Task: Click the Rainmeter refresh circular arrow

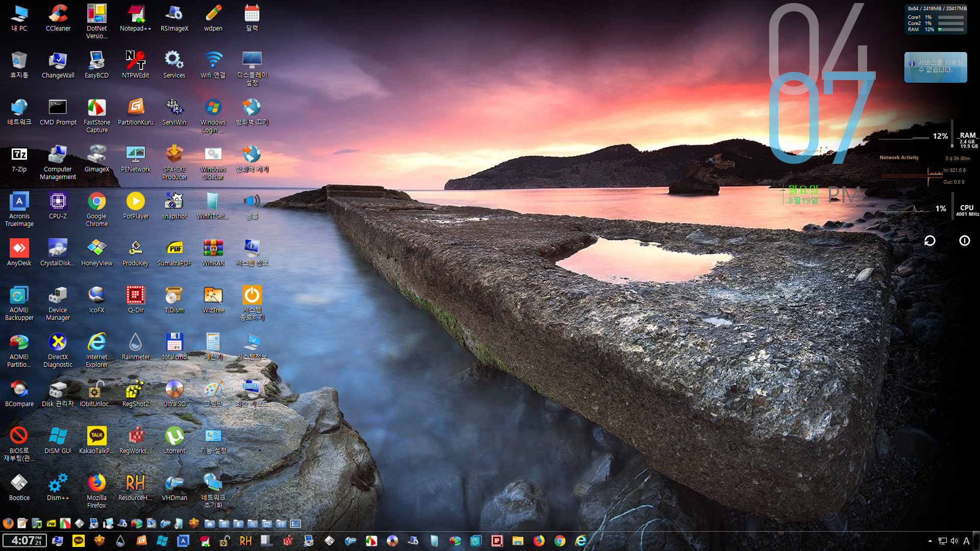Action: click(930, 241)
